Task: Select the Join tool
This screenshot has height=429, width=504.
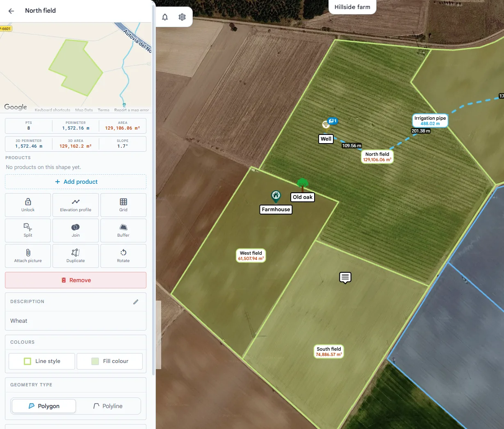Action: (75, 230)
